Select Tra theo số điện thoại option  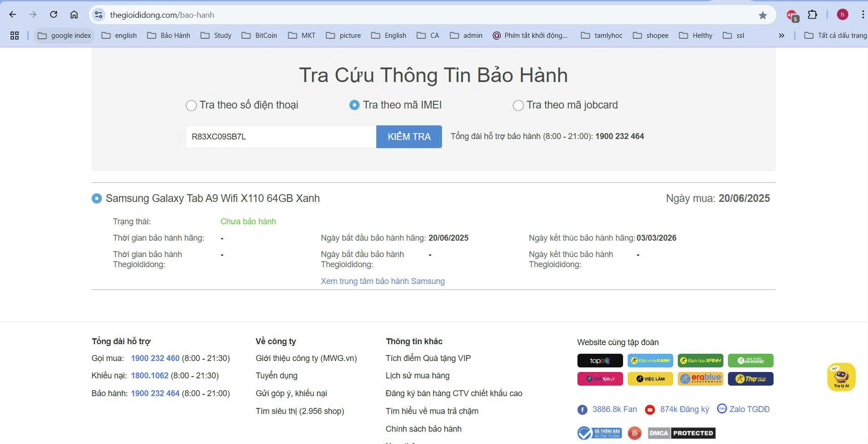pos(191,105)
